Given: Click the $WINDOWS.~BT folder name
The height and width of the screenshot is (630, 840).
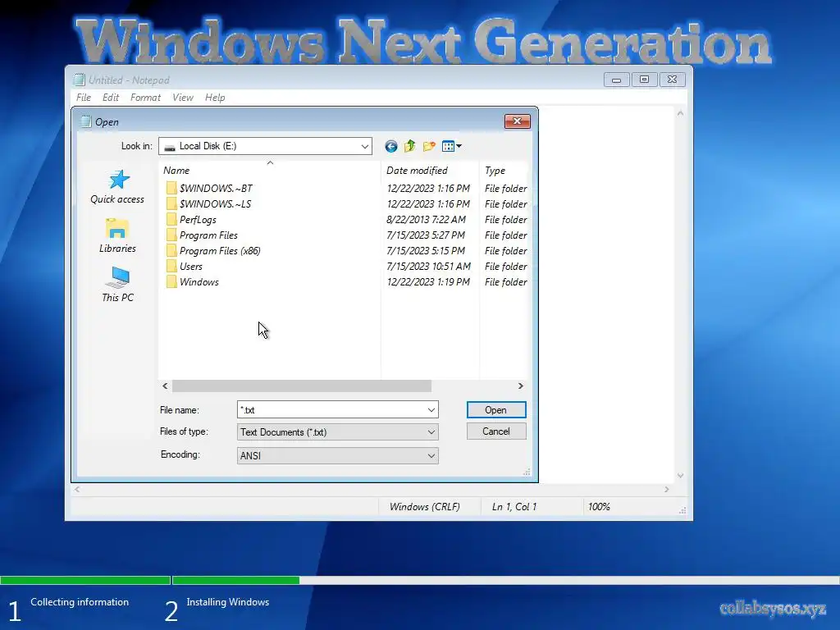Looking at the screenshot, I should 216,189.
